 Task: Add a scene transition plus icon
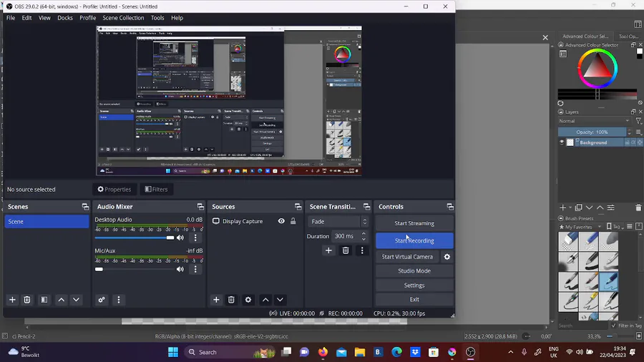pyautogui.click(x=328, y=250)
